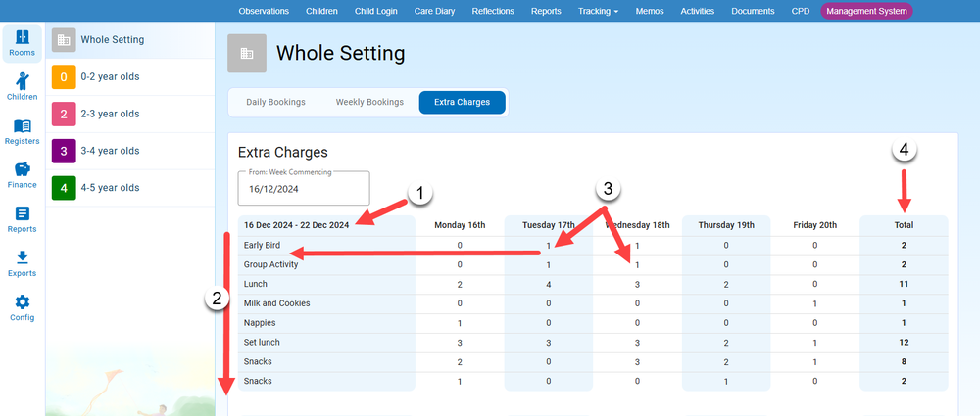
Task: Open the Observations menu item
Action: 264,11
